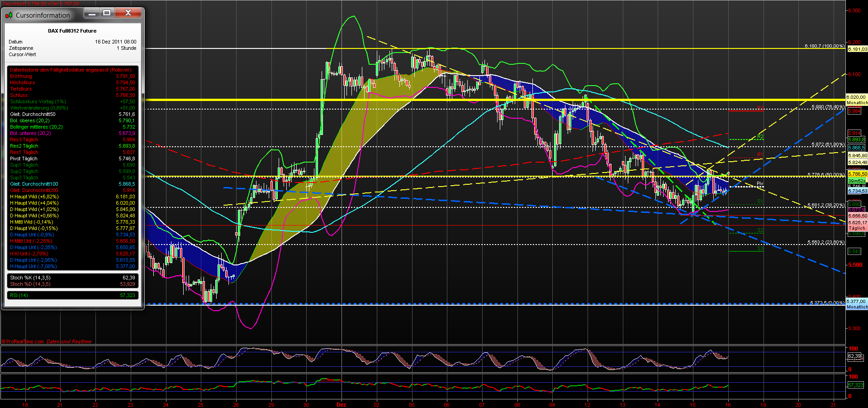The height and width of the screenshot is (408, 868).
Task: Click the RSI (14) indicator label
Action: tap(19, 295)
